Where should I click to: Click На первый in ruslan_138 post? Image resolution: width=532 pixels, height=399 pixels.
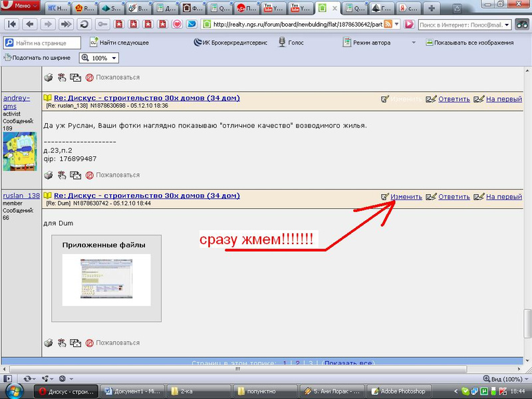click(x=504, y=197)
